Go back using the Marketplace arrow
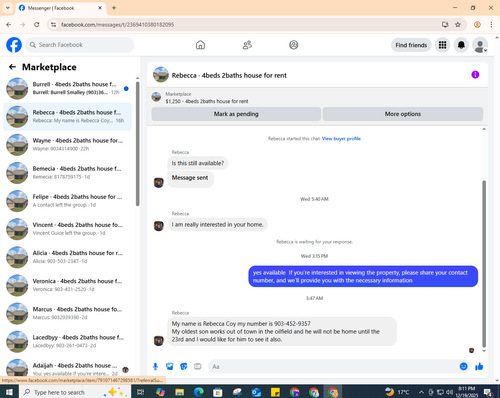The height and width of the screenshot is (398, 500). click(x=12, y=67)
